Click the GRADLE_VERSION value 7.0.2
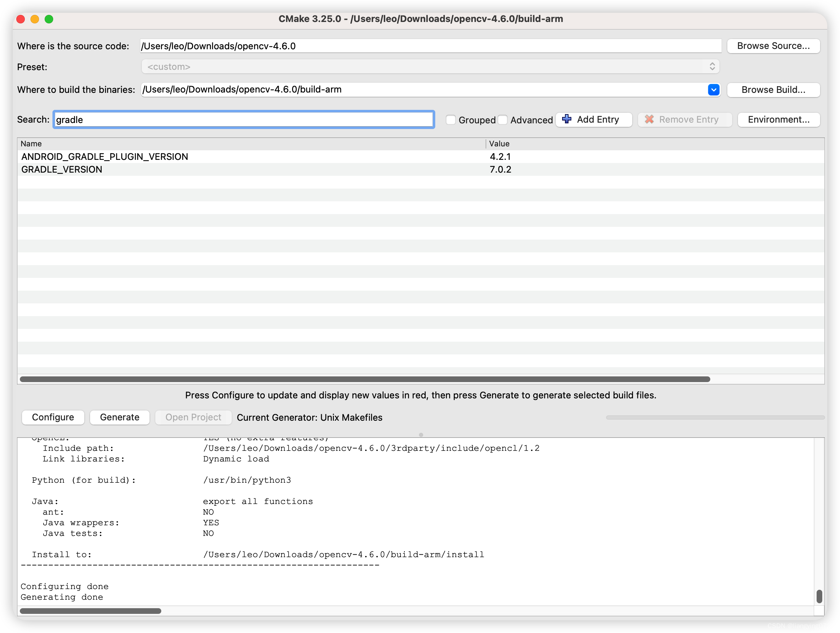Image resolution: width=840 pixels, height=633 pixels. click(500, 169)
